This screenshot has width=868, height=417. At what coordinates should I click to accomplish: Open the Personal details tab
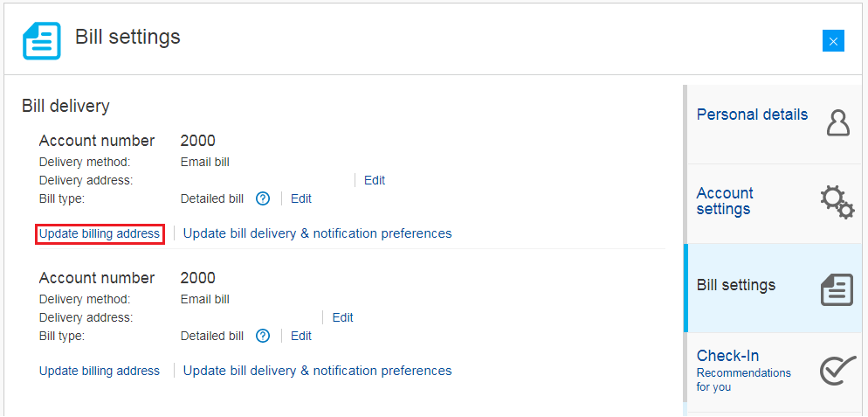(752, 115)
